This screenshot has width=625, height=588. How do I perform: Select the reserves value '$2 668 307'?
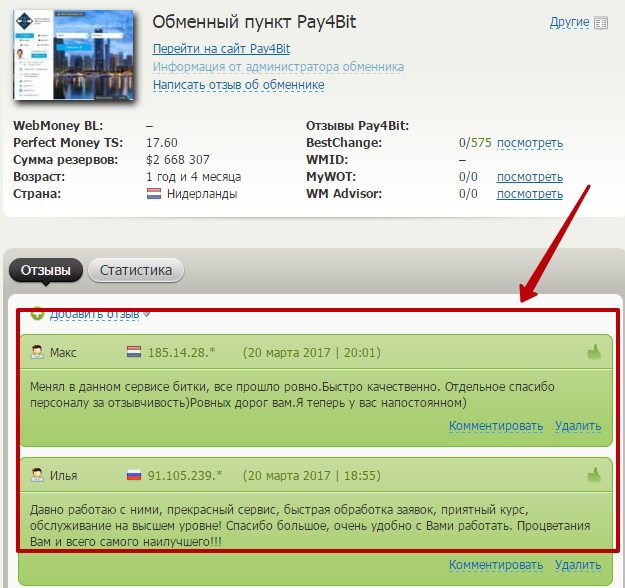pyautogui.click(x=178, y=159)
